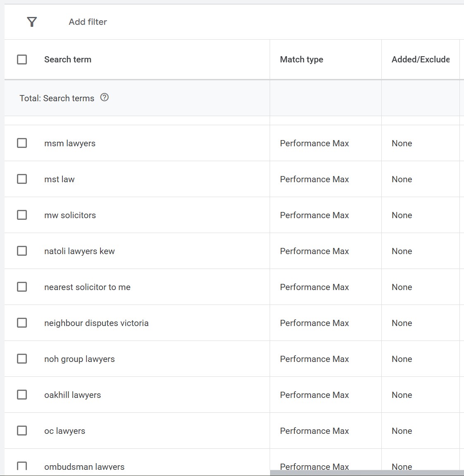Viewport: 464px width, 476px height.
Task: Tick neighbour disputes victoria checkbox
Action: click(x=22, y=323)
